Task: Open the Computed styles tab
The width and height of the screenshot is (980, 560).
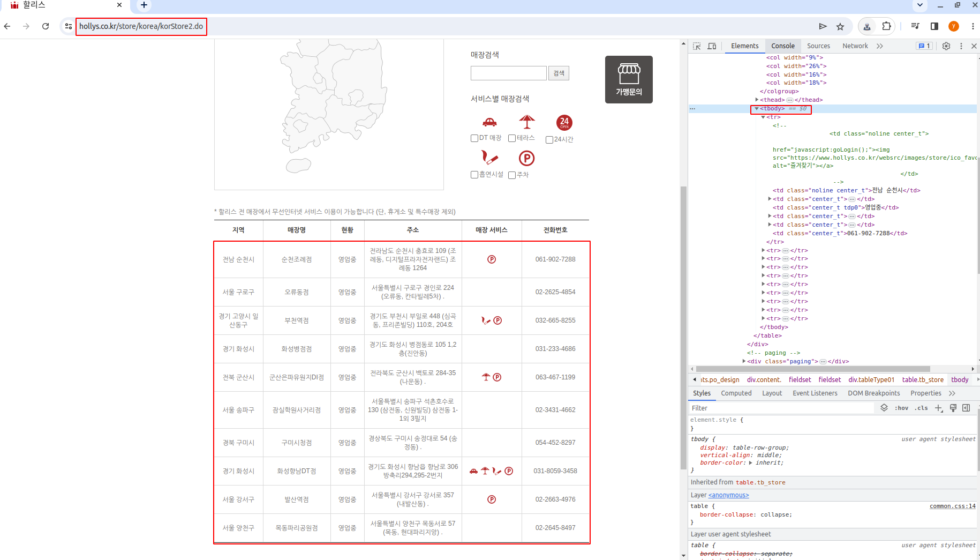Action: click(736, 393)
